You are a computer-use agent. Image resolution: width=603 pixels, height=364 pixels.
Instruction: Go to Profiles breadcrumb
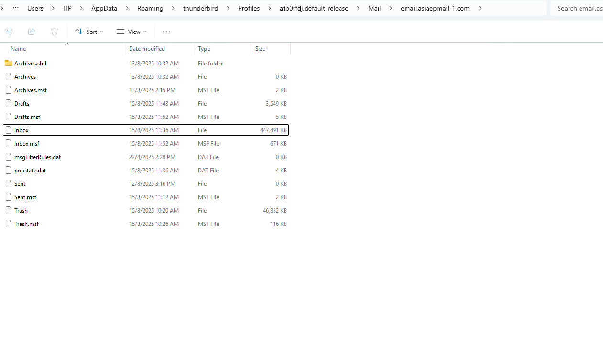click(x=249, y=8)
